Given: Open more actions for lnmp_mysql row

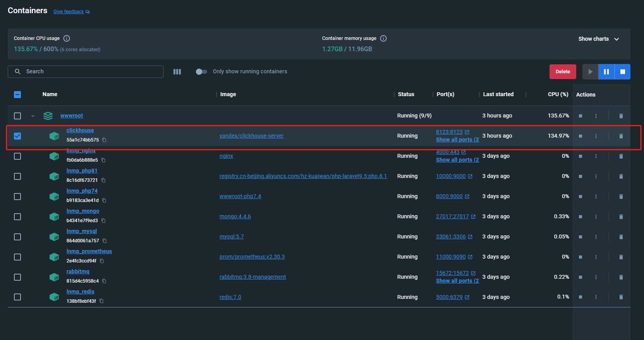Looking at the screenshot, I should tap(596, 237).
